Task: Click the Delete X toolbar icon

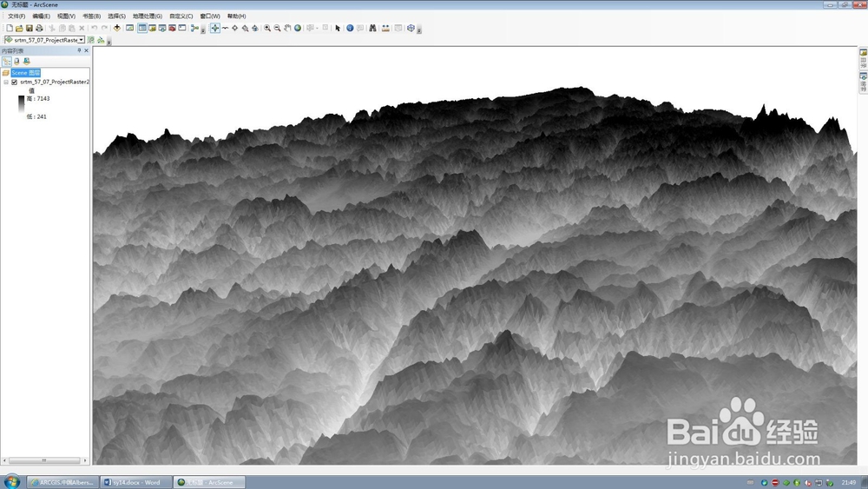Action: coord(82,28)
